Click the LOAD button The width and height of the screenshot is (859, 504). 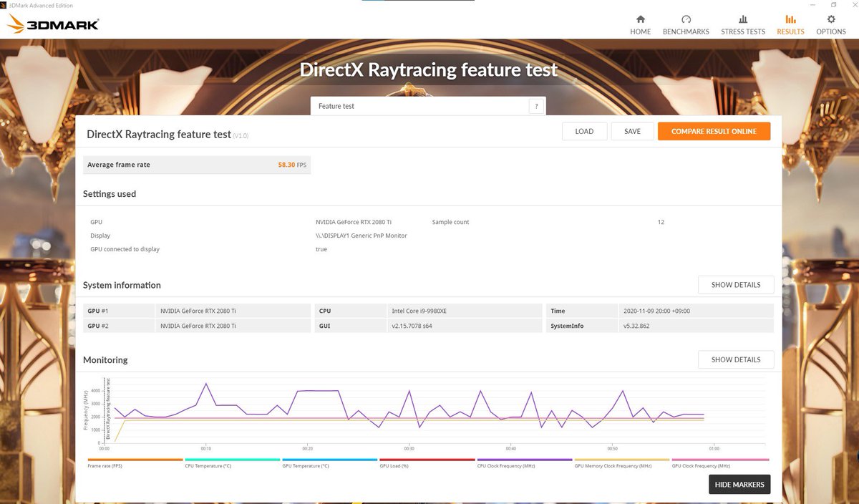pyautogui.click(x=584, y=131)
